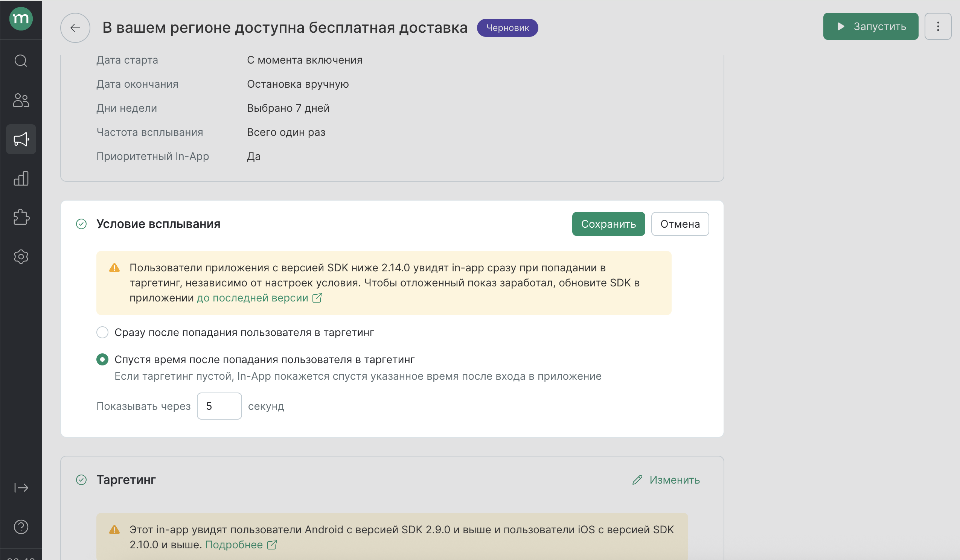Click the Условие всплывания heading

tap(158, 224)
